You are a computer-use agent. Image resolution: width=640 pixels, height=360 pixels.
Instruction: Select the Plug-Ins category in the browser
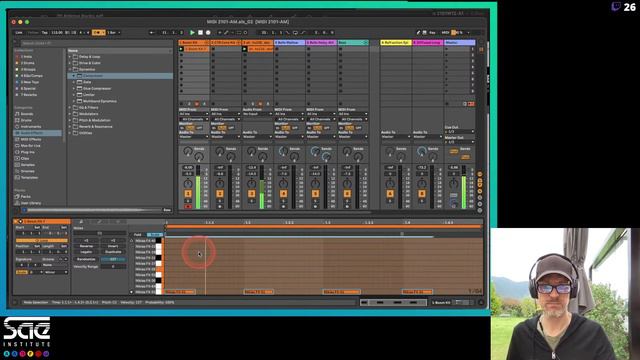(28, 152)
